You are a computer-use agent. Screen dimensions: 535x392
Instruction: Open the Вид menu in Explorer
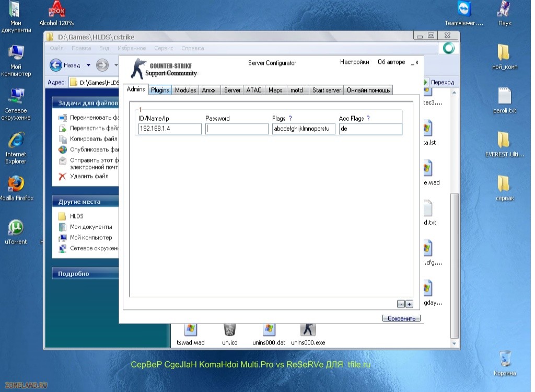[104, 48]
